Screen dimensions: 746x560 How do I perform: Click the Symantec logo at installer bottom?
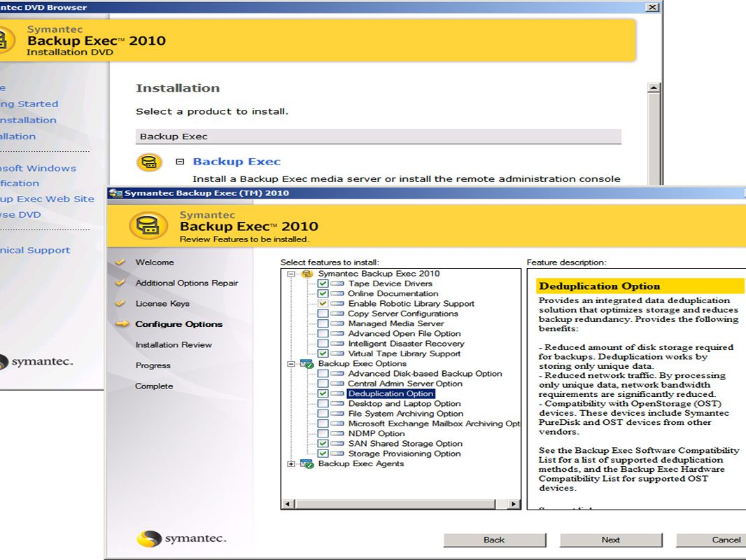click(x=182, y=538)
